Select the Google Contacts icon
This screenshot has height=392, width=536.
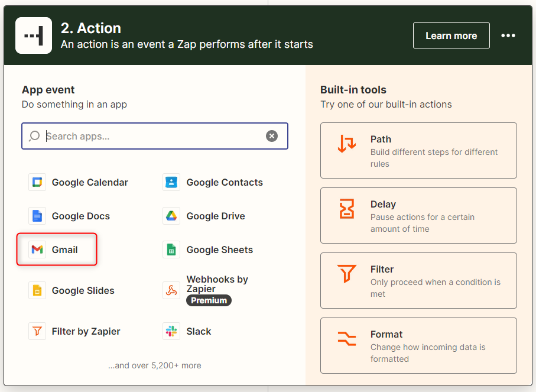(x=171, y=182)
